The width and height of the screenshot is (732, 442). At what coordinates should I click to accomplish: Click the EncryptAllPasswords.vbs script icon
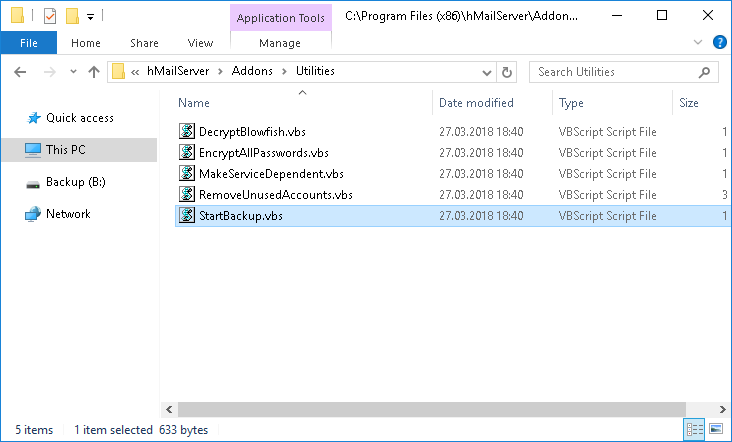(x=187, y=152)
